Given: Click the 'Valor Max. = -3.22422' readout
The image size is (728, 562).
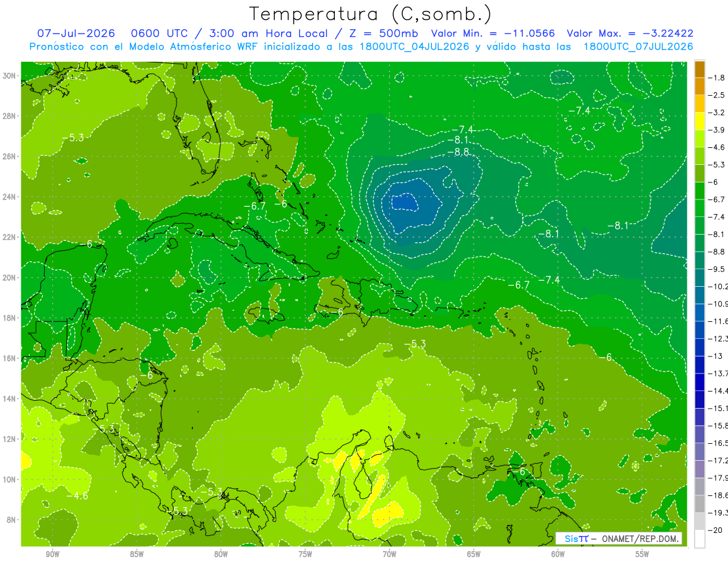Looking at the screenshot, I should click(630, 33).
